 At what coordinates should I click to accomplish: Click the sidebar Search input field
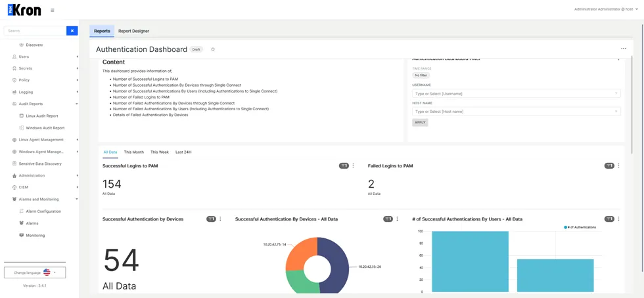coord(35,31)
